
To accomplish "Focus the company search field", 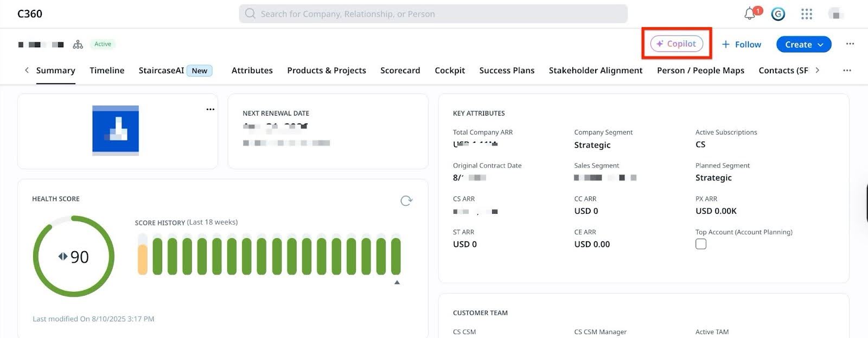I will point(433,14).
